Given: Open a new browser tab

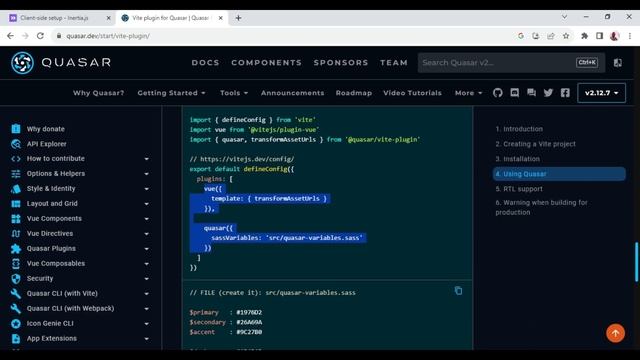Looking at the screenshot, I should point(238,18).
